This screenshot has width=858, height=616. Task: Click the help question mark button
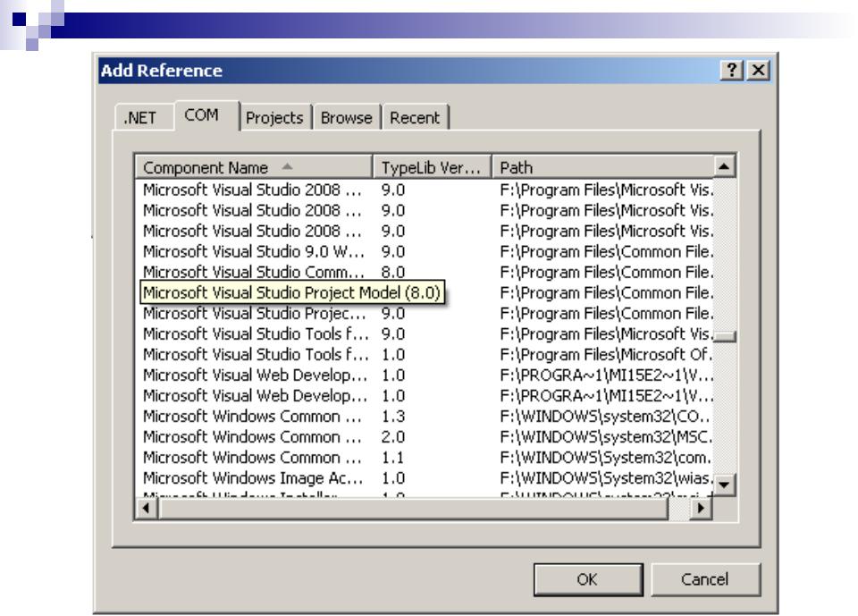pos(732,70)
